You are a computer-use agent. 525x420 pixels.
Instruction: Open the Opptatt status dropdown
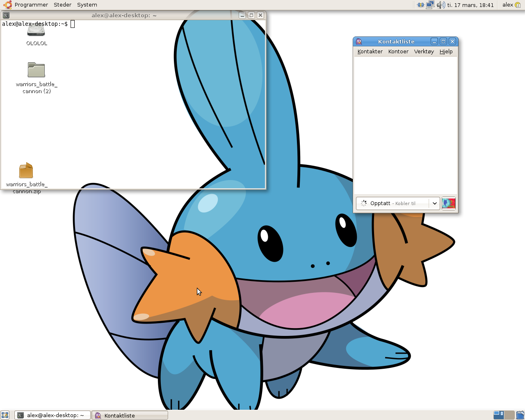(x=434, y=203)
